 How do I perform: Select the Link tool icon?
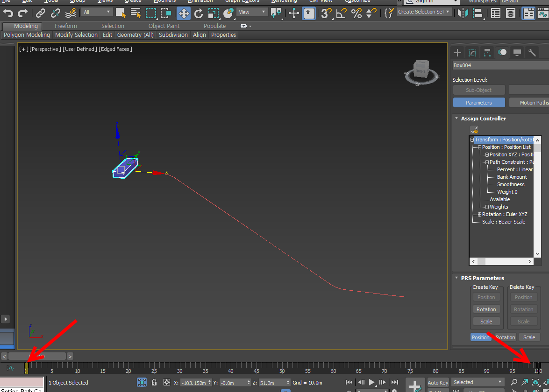41,13
